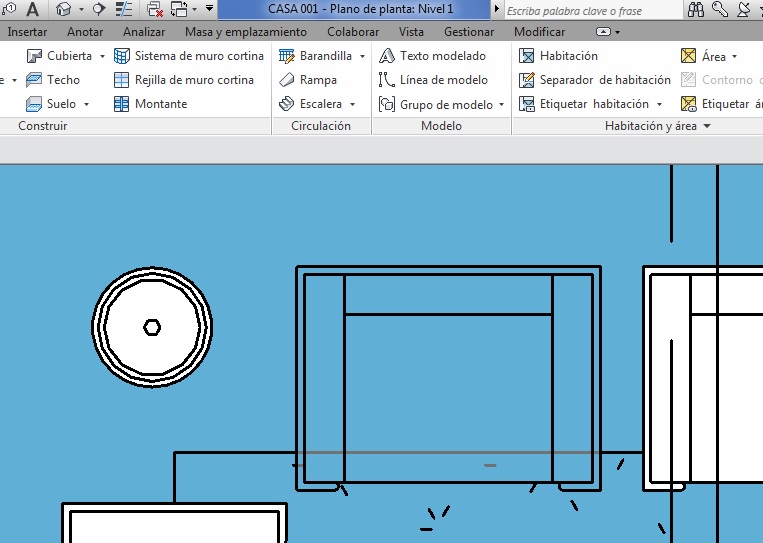Select the Rampa tool
This screenshot has width=763, height=543.
click(308, 80)
